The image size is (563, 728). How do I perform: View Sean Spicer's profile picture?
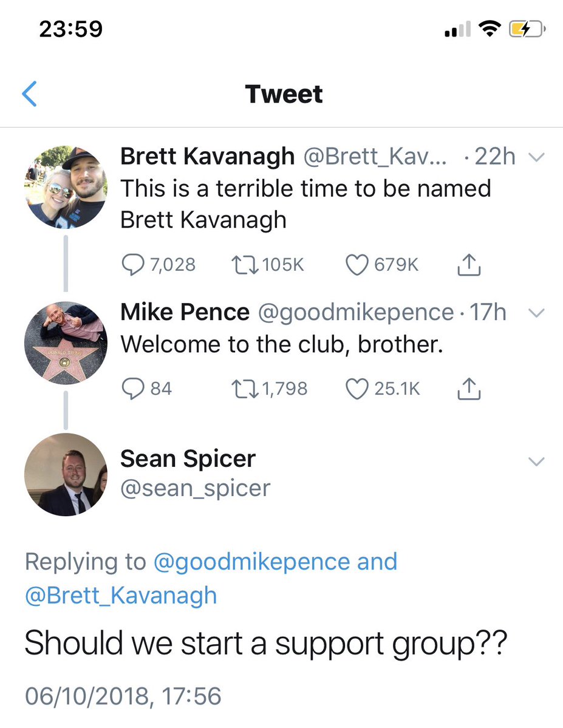click(x=66, y=474)
